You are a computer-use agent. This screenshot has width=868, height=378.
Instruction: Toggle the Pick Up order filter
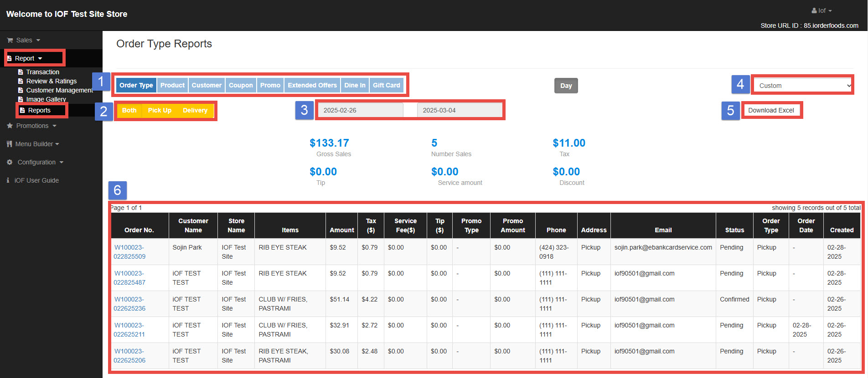pos(160,110)
